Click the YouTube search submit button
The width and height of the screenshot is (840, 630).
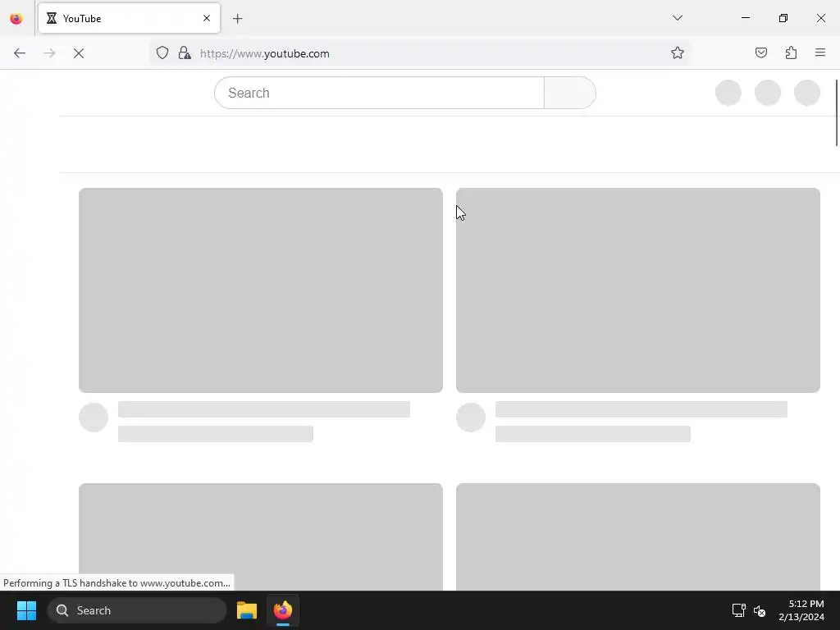click(570, 93)
